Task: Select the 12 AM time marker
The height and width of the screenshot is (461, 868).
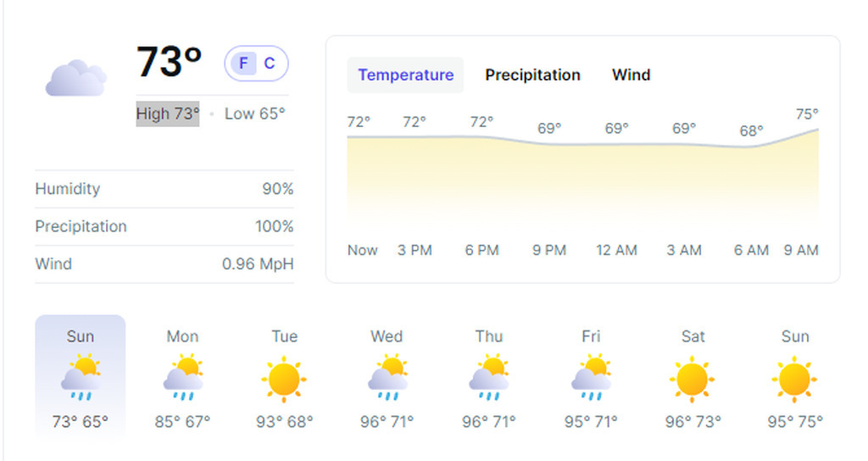Action: pos(617,250)
